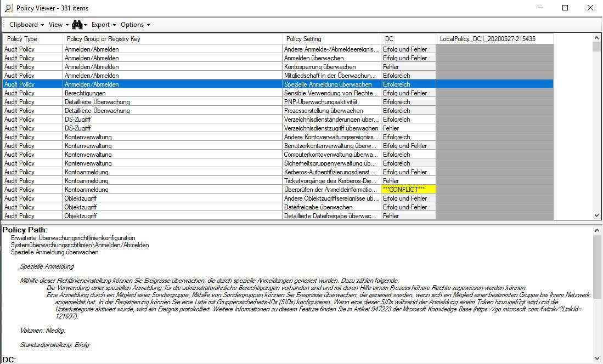This screenshot has height=364, width=603.
Task: Click the LocalPolicy_DC1_20200527-215435 column header
Action: pyautogui.click(x=494, y=39)
